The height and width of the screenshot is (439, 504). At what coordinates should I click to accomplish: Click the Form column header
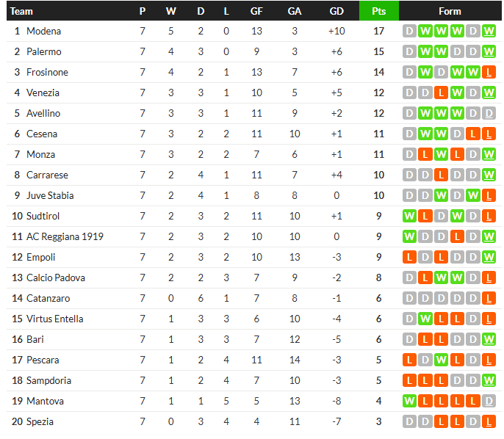[x=450, y=11]
